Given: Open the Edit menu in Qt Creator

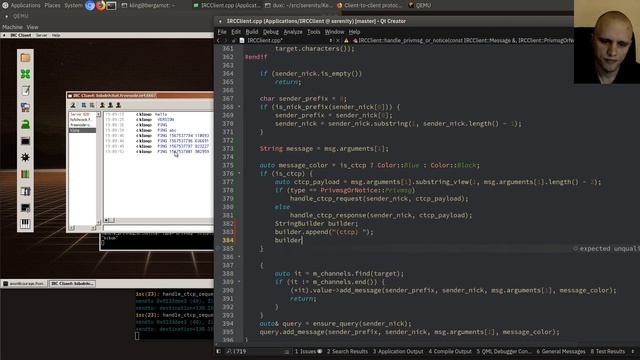Looking at the screenshot, I should [236, 32].
